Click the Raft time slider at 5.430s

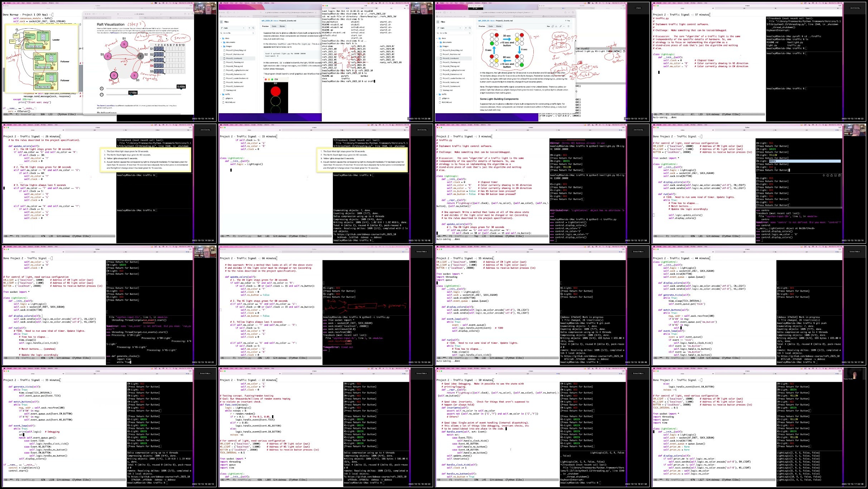pyautogui.click(x=181, y=88)
